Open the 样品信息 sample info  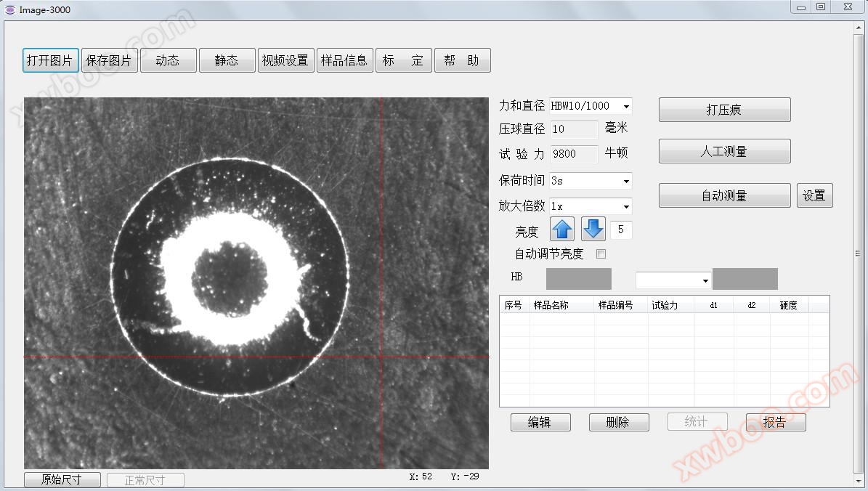344,60
